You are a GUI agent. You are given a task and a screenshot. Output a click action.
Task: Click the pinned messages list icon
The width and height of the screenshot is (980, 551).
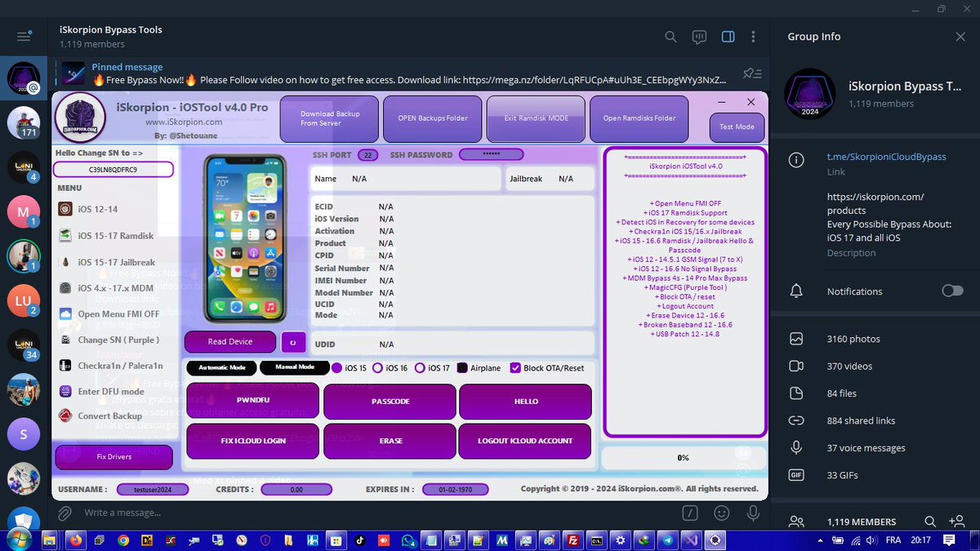tap(752, 74)
